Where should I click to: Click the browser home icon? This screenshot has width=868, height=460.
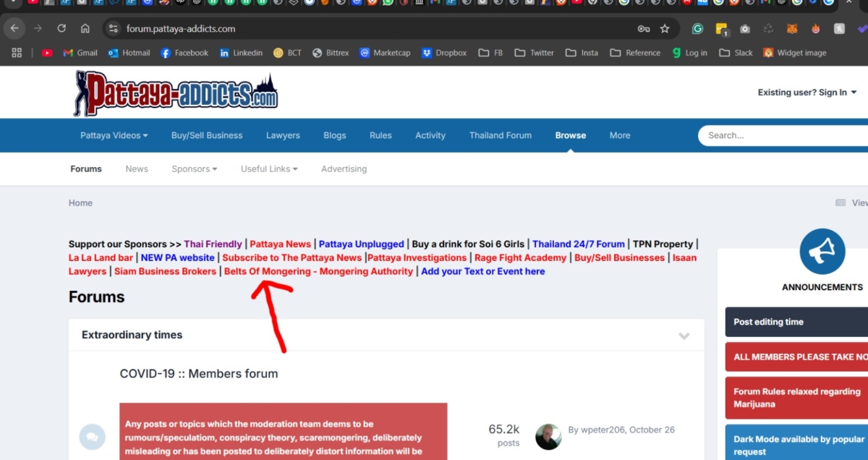(85, 29)
